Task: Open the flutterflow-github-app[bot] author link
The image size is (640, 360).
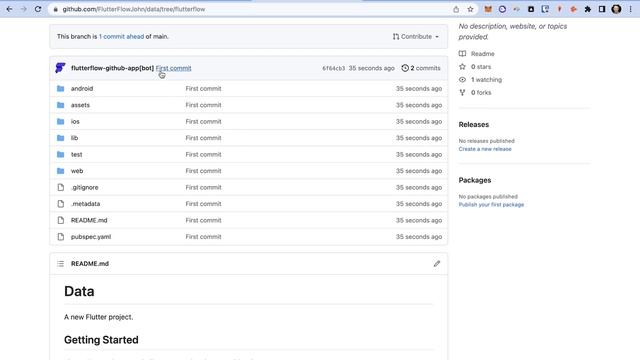Action: [x=112, y=68]
